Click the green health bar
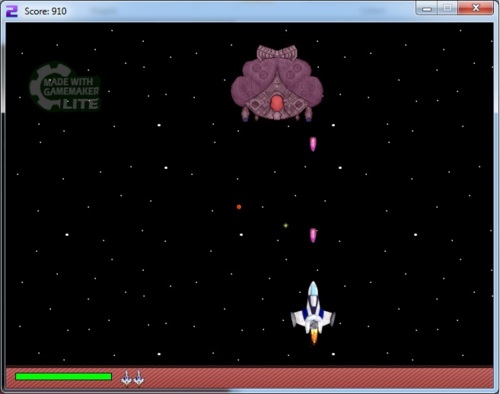Screen dimensions: 500x394 click(63, 377)
